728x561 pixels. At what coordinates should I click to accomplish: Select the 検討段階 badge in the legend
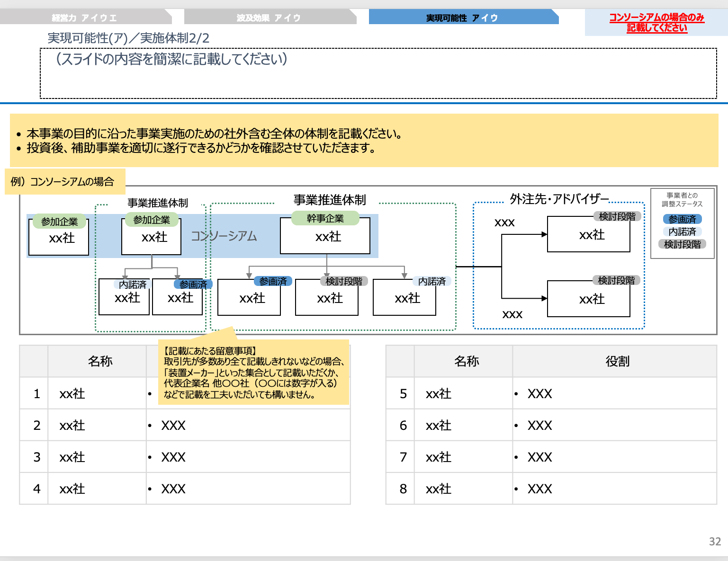683,244
